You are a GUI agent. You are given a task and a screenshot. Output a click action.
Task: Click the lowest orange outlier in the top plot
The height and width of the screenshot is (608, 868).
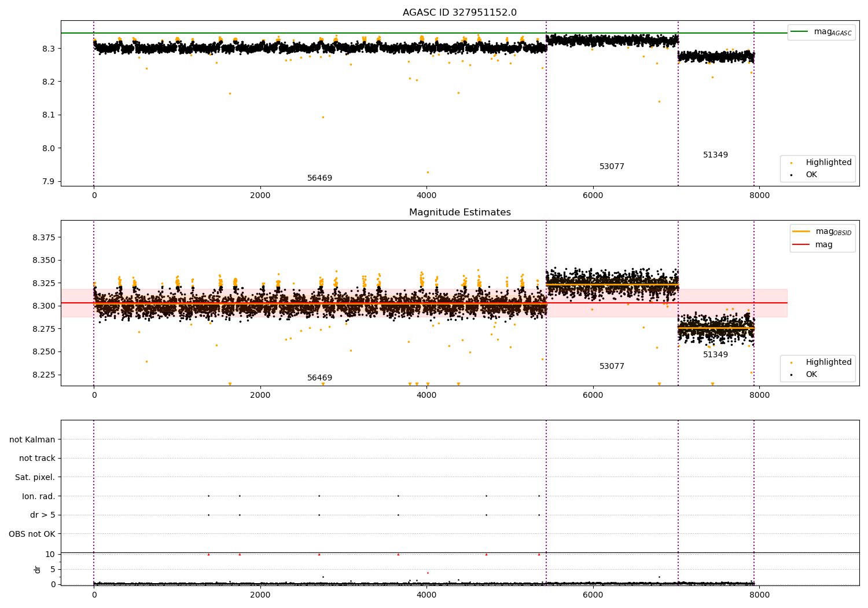[x=428, y=172]
